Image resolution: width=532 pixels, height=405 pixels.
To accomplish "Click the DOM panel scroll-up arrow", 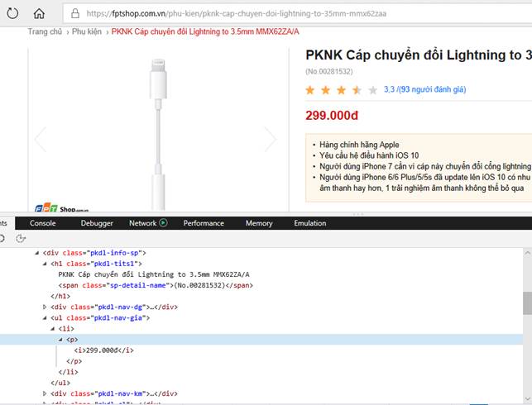I will tap(528, 253).
